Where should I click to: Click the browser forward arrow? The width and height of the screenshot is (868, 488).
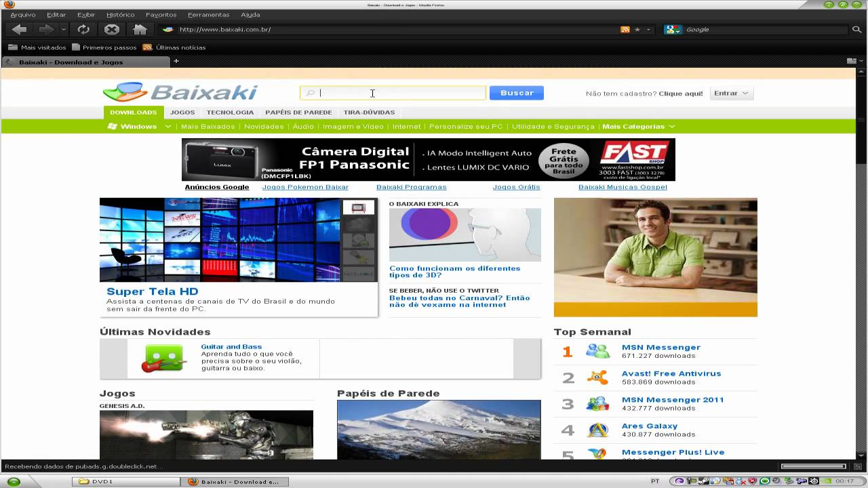click(45, 29)
